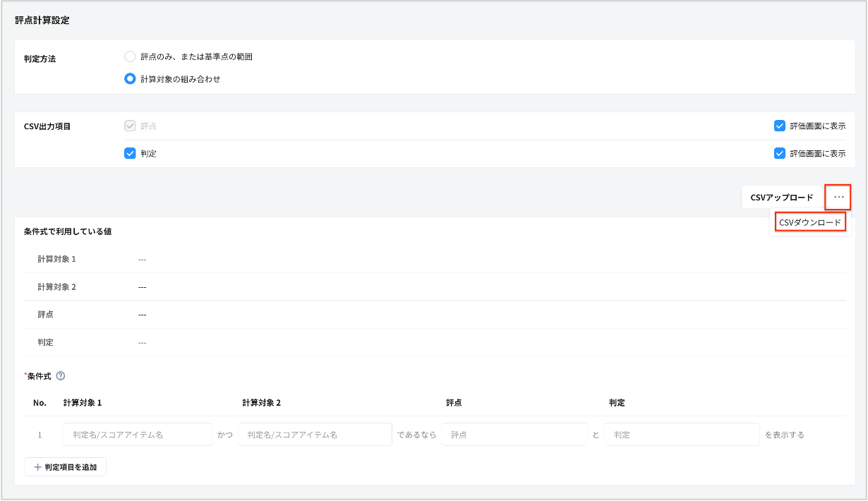Toggle 評価画面に表示 checkbox in 評点 row
The height and width of the screenshot is (501, 868).
tap(780, 126)
